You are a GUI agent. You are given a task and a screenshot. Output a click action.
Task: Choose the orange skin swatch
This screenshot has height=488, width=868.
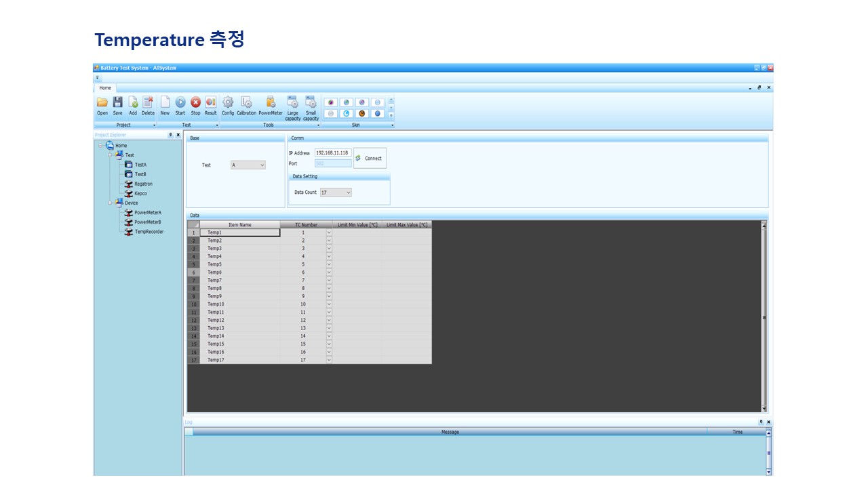362,113
